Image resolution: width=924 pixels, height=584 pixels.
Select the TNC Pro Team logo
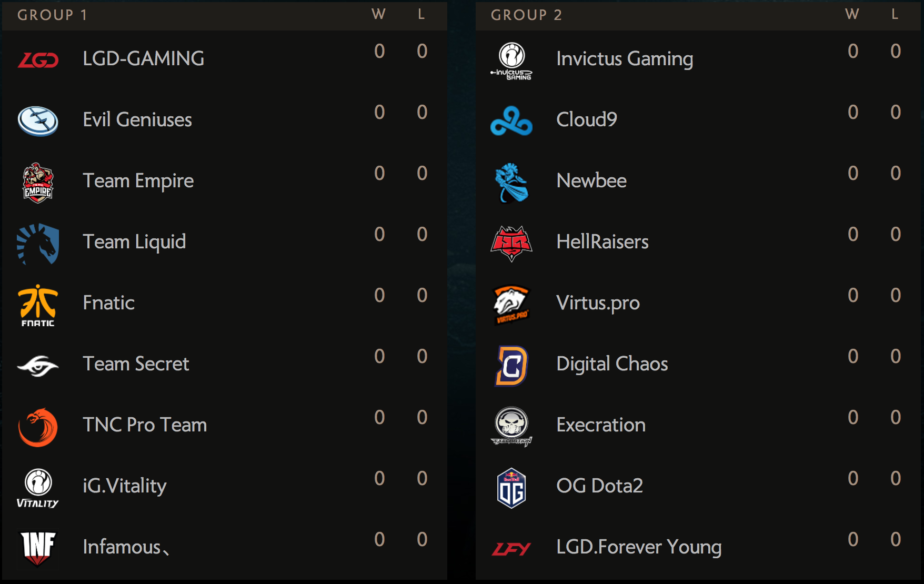click(x=38, y=427)
